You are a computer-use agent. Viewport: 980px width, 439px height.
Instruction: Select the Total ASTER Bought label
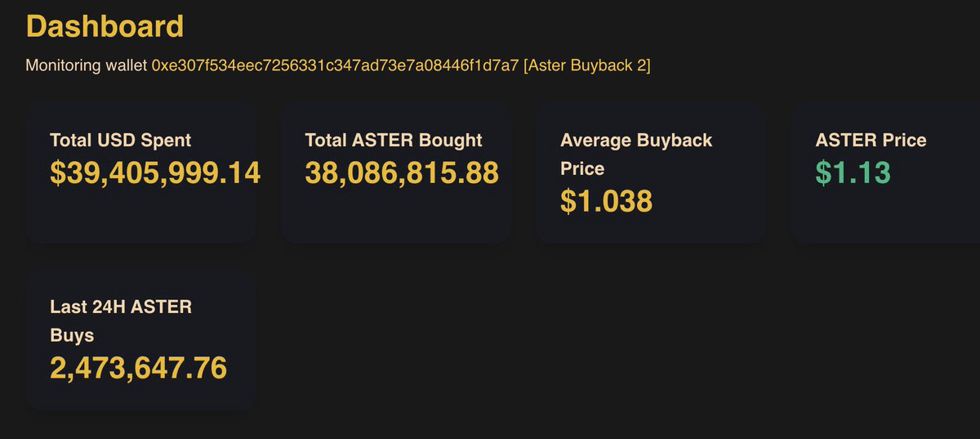[394, 140]
